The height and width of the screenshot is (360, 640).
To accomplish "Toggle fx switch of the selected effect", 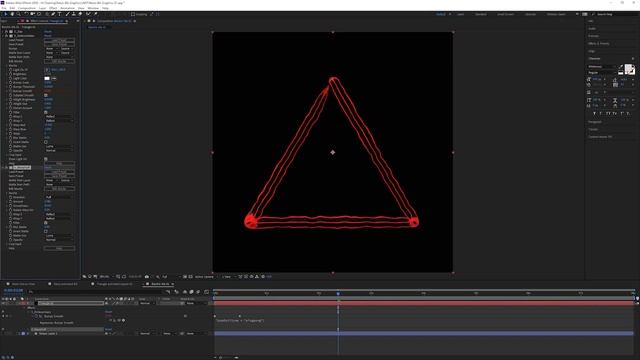I will (x=7, y=167).
